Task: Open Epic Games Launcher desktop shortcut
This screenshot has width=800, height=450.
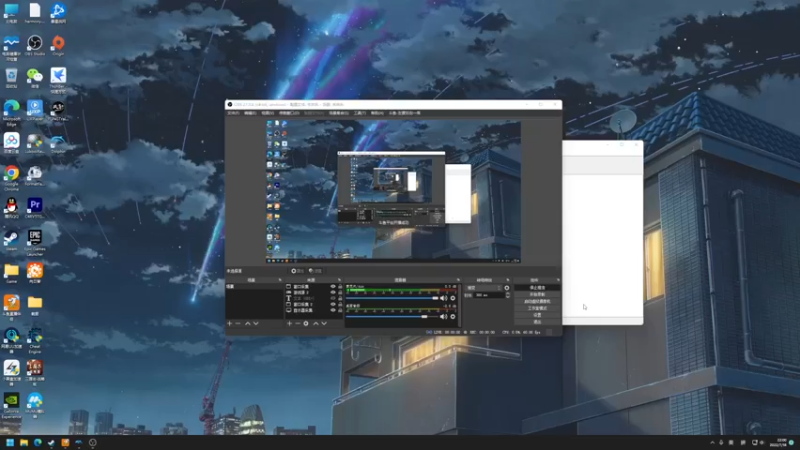Action: click(x=35, y=242)
